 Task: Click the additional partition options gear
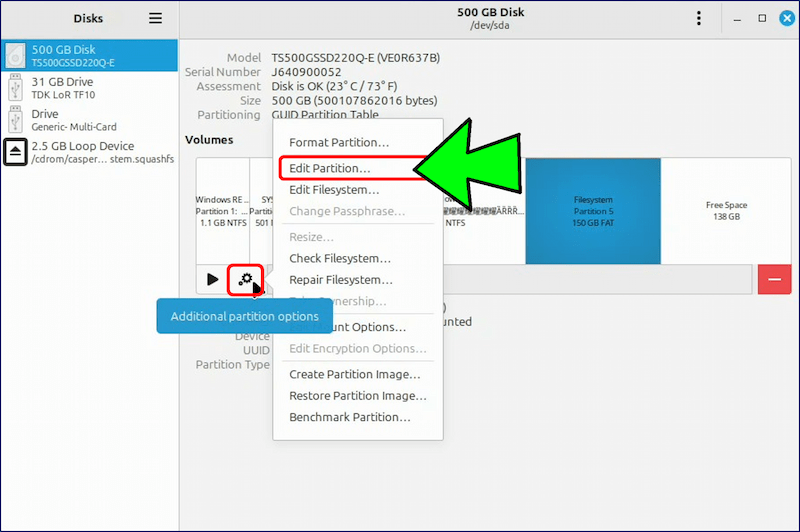(246, 279)
